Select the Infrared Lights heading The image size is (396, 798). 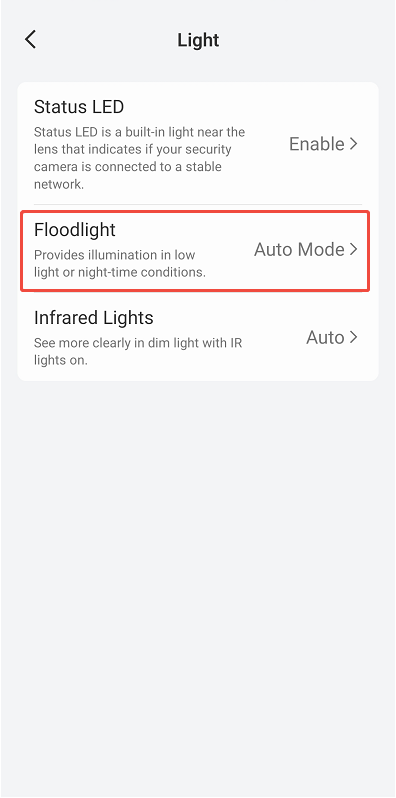point(94,318)
